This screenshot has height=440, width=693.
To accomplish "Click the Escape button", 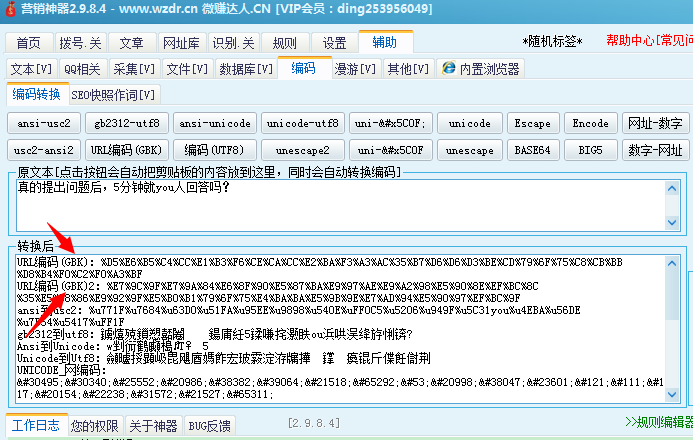I will click(x=533, y=123).
